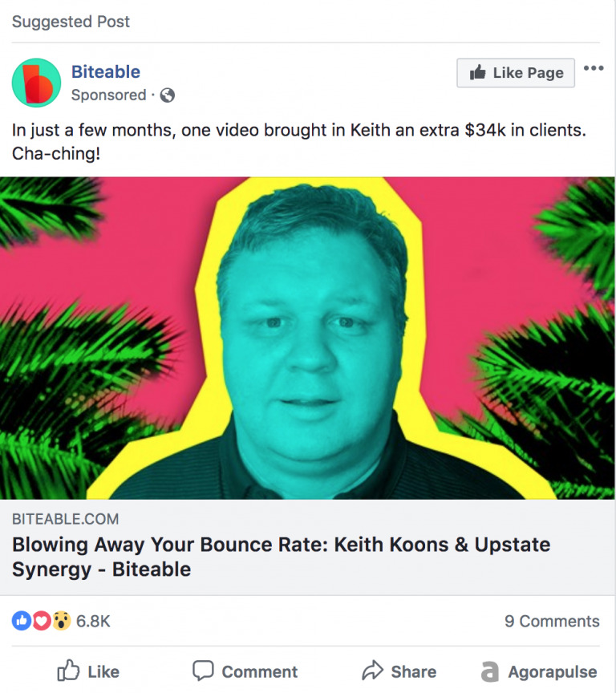Open the 9 Comments link
This screenshot has height=693, width=616.
[x=552, y=621]
